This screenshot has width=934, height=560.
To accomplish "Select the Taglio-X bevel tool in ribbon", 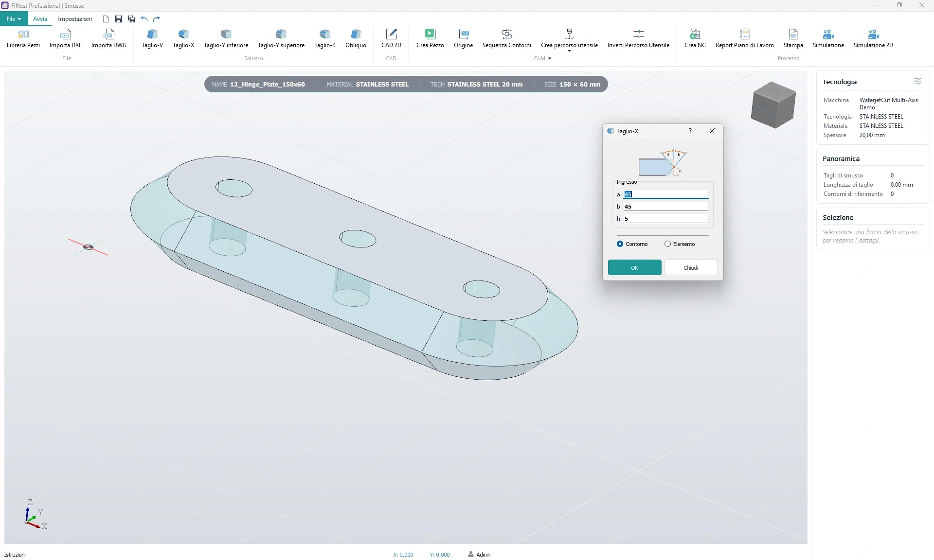I will 183,38.
